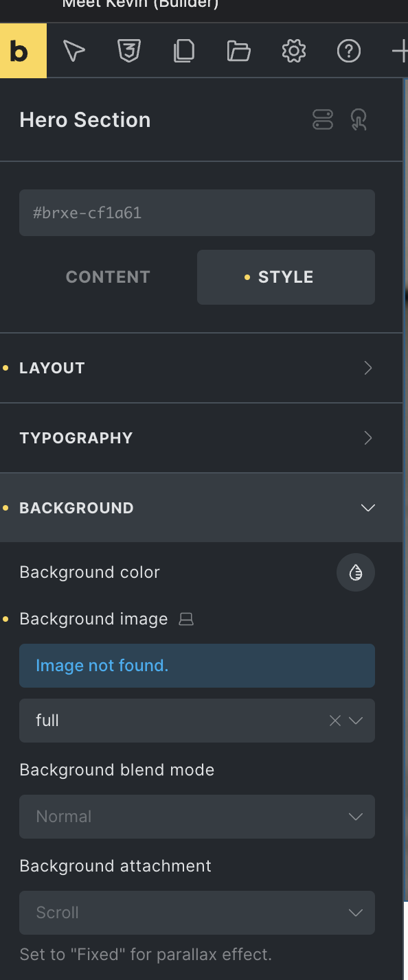
Task: Click the Image not found box
Action: [197, 666]
